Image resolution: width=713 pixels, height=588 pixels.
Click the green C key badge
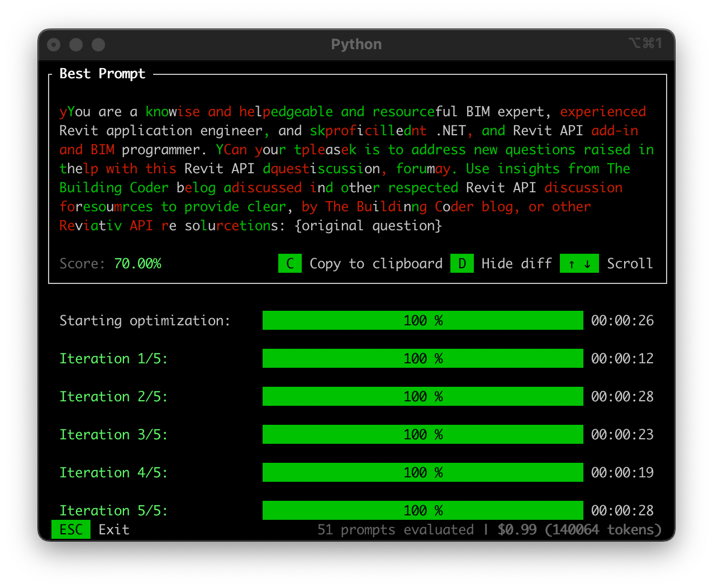pos(289,264)
